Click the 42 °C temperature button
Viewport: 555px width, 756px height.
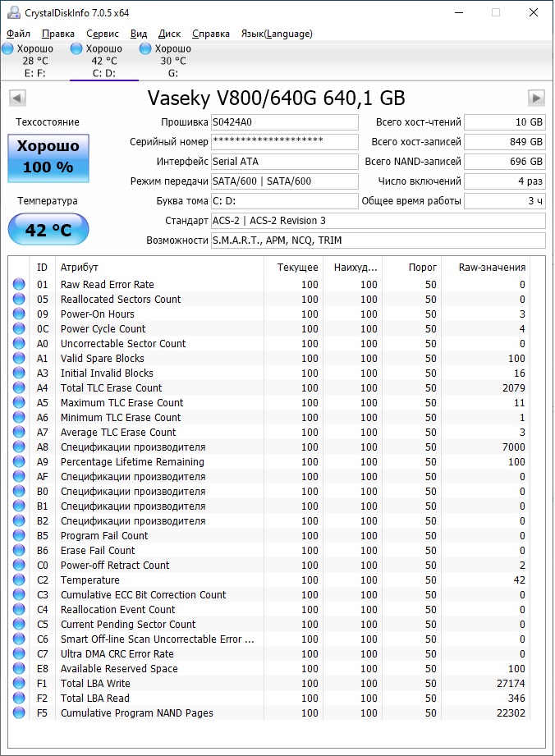point(48,230)
